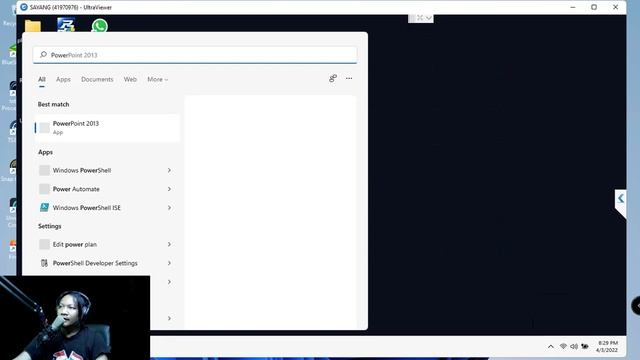Open Power Automate app result
Viewport: 640px width, 360px height.
(76, 189)
